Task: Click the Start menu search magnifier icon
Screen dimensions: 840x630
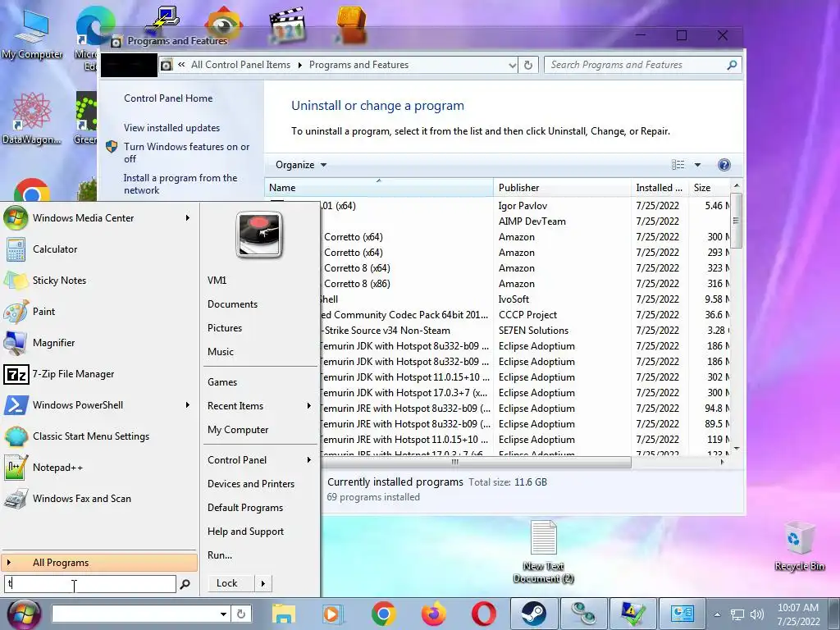Action: pos(185,584)
